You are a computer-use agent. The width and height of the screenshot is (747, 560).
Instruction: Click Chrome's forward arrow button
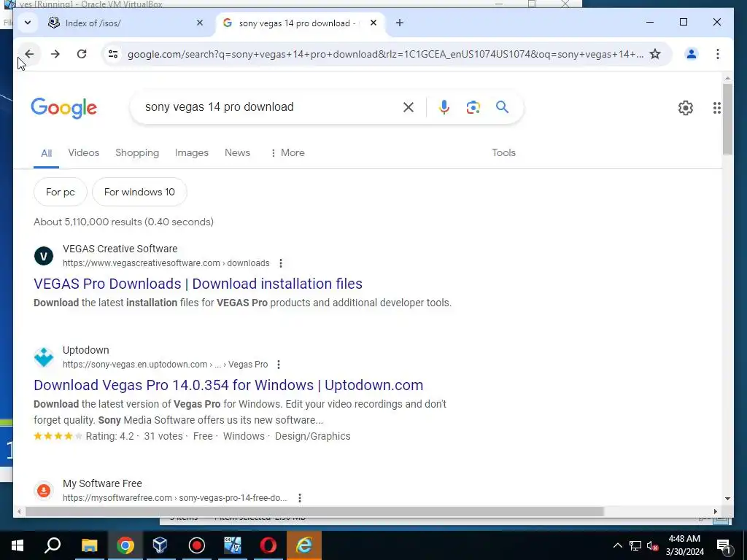55,54
